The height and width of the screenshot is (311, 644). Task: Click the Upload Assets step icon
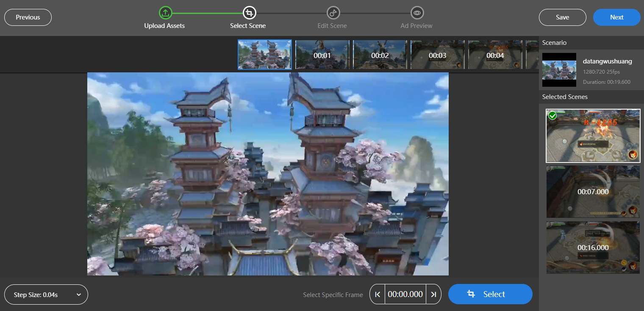coord(165,13)
